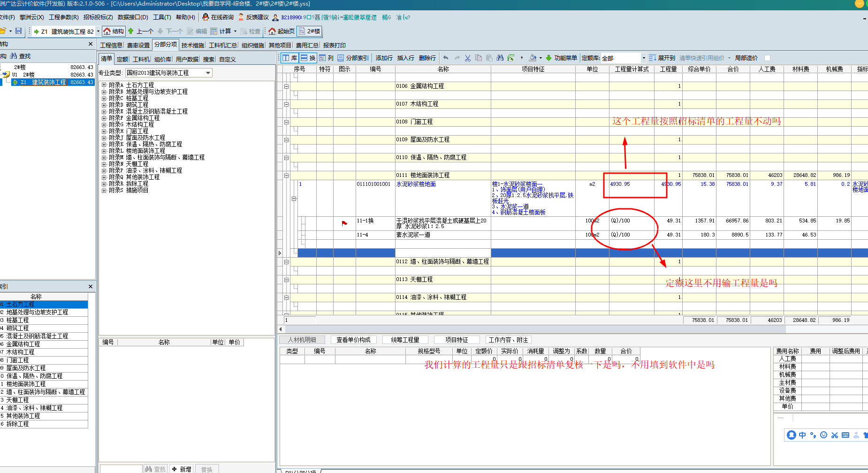Open 功能菜单 function menu
The image size is (868, 473).
562,58
